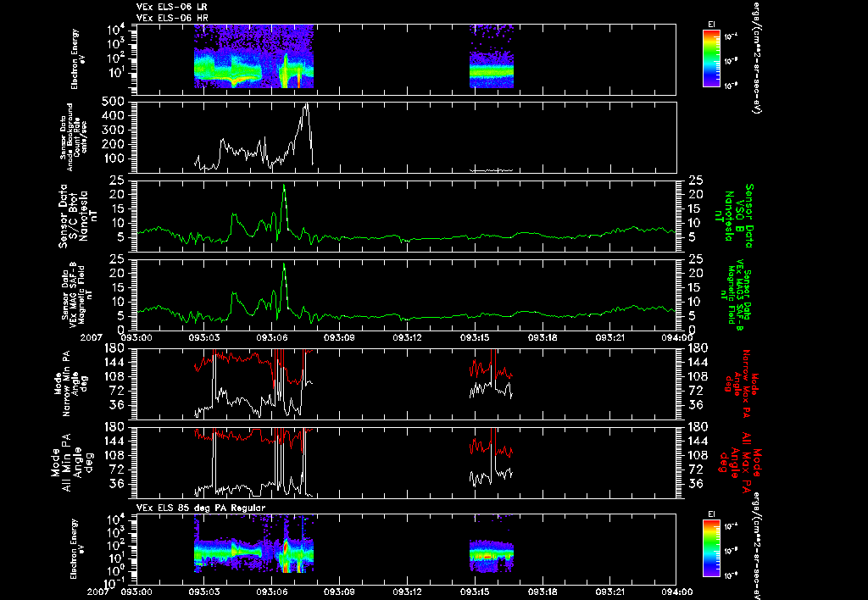The width and height of the screenshot is (868, 600).
Task: Click the EI color bar beside bottom spectrogram
Action: (x=711, y=548)
